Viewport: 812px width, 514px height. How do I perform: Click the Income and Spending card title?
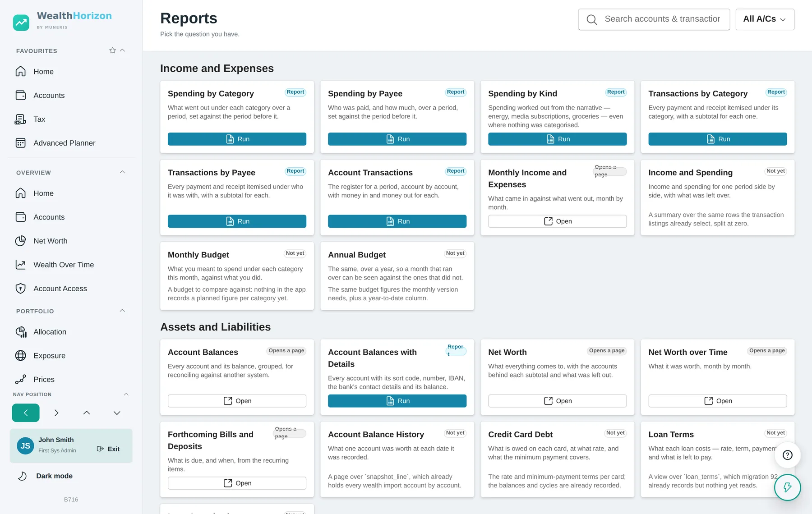coord(690,173)
